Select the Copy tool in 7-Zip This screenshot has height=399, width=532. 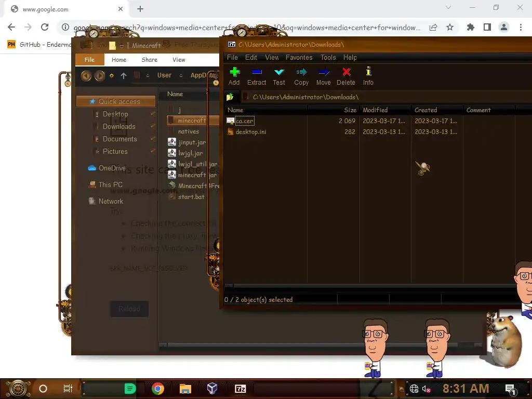(x=301, y=76)
